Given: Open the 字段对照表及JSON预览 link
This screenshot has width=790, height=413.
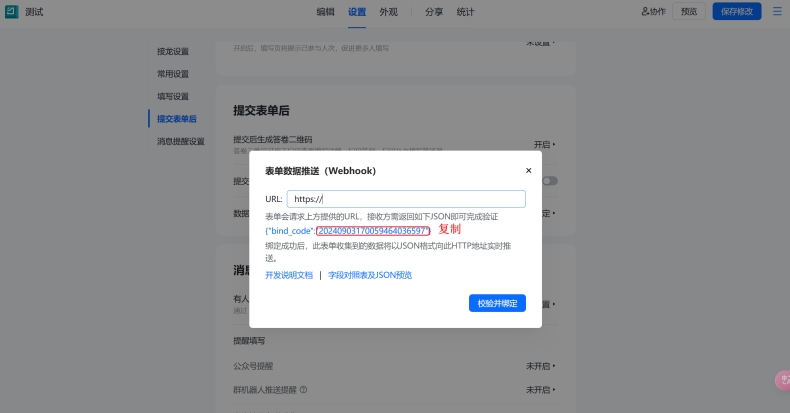Looking at the screenshot, I should tap(370, 275).
